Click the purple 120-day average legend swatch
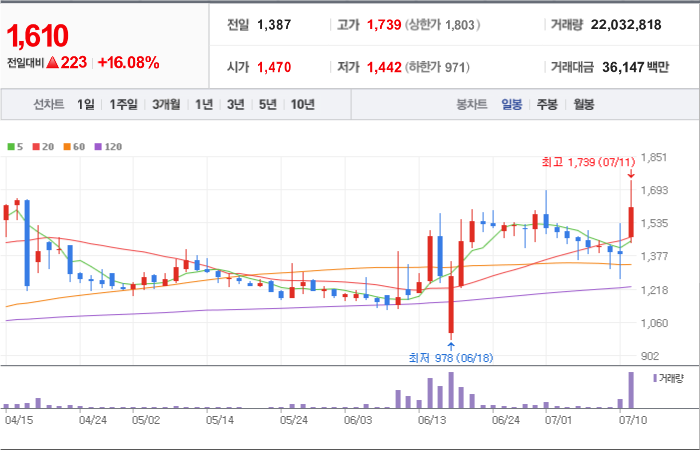Viewport: 700px width, 450px height. coord(98,146)
